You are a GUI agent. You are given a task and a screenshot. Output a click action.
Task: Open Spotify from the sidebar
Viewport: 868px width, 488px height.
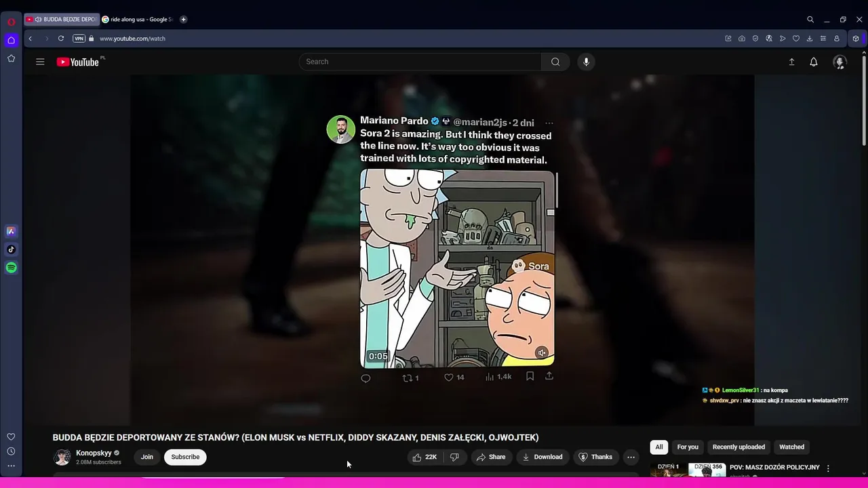(x=11, y=268)
